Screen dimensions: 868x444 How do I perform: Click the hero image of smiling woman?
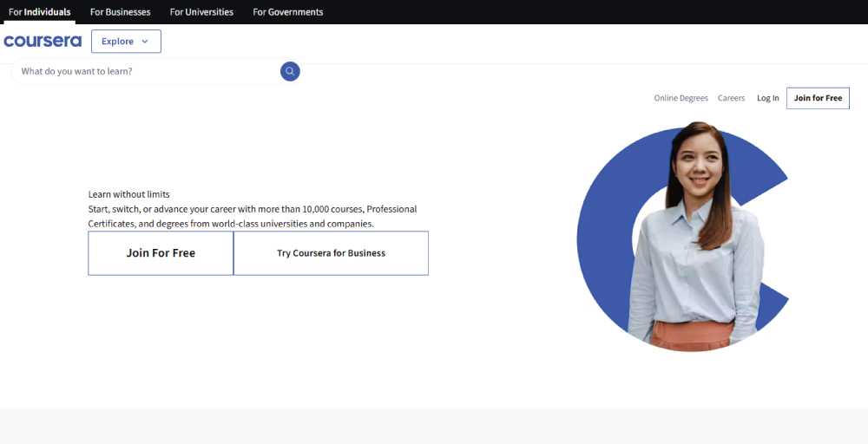click(684, 237)
